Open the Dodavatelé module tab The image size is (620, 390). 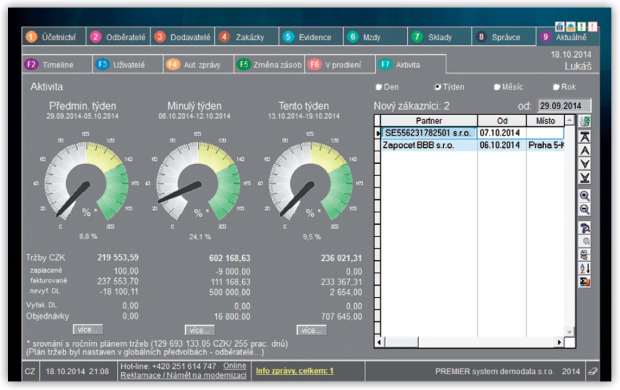click(182, 37)
